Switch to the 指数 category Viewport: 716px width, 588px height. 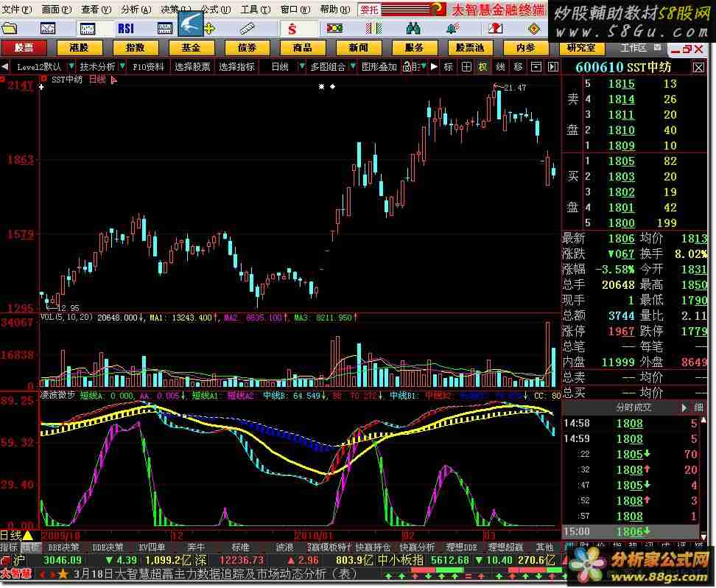135,47
